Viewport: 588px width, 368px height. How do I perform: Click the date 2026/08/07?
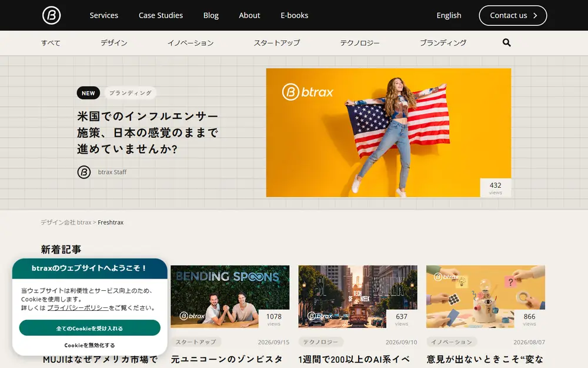529,342
